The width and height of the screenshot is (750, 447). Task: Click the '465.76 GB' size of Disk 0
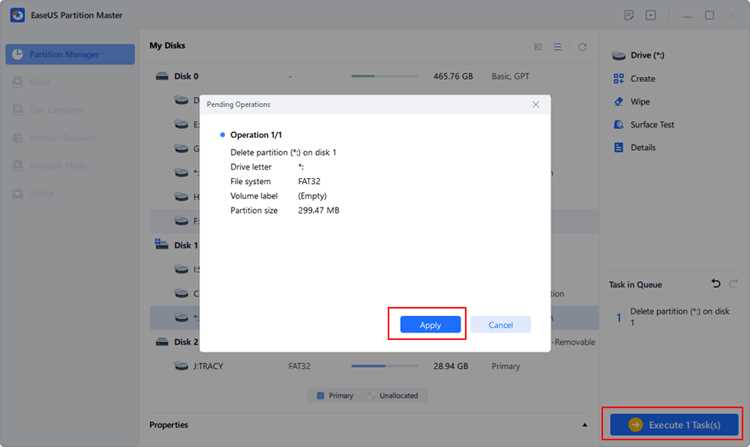point(452,76)
